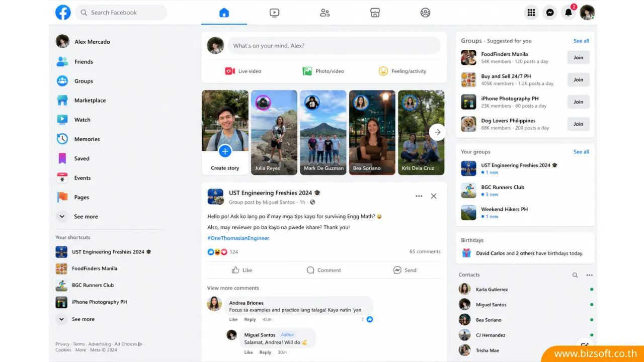Click View more comments
The height and width of the screenshot is (362, 644).
(x=233, y=288)
